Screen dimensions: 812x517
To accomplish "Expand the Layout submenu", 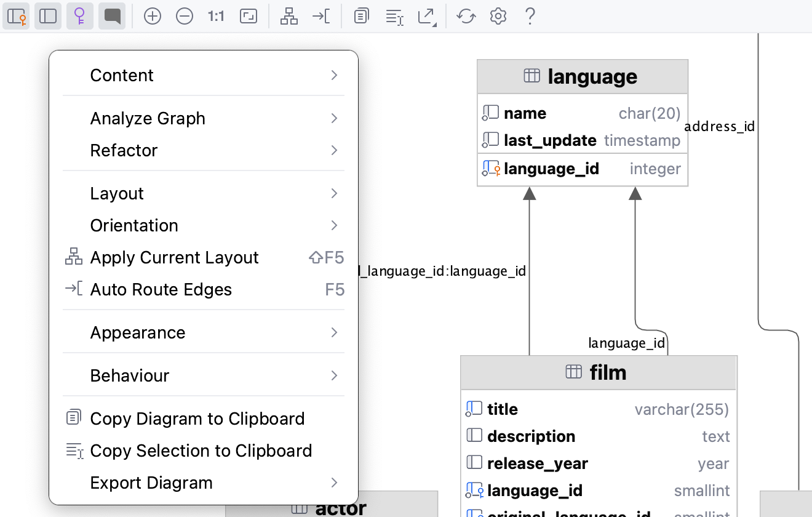I will click(204, 193).
